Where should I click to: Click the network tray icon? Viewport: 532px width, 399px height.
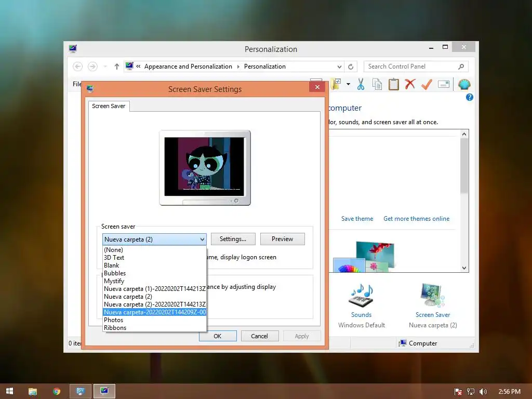(471, 392)
